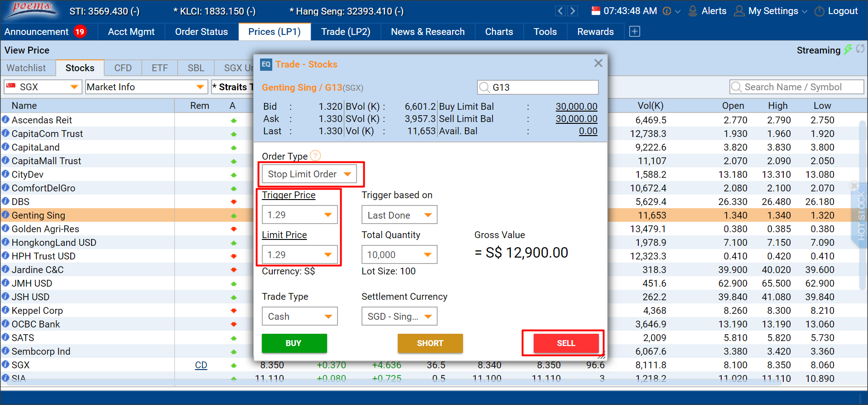
Task: Open the Order Type dropdown
Action: pos(309,174)
